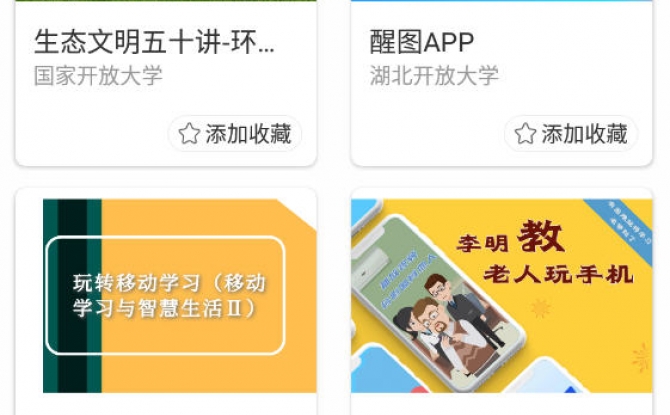Open the 醒图APP course title
The image size is (670, 415).
click(x=422, y=42)
